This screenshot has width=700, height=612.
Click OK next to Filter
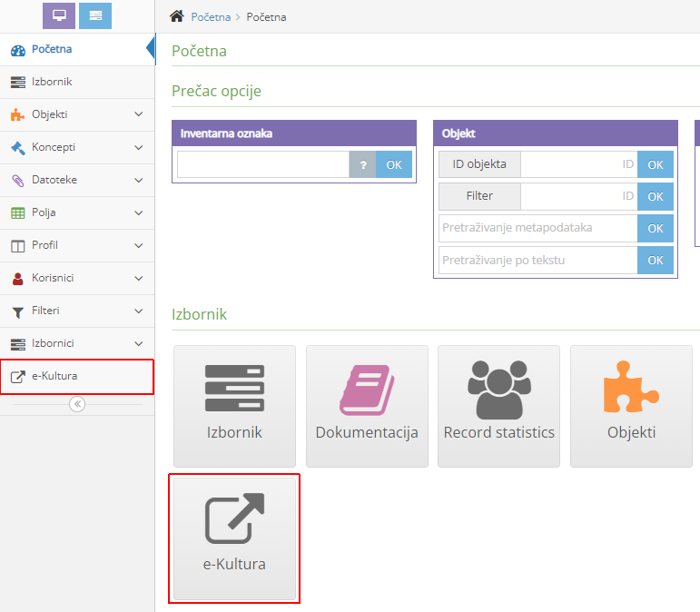pyautogui.click(x=656, y=196)
